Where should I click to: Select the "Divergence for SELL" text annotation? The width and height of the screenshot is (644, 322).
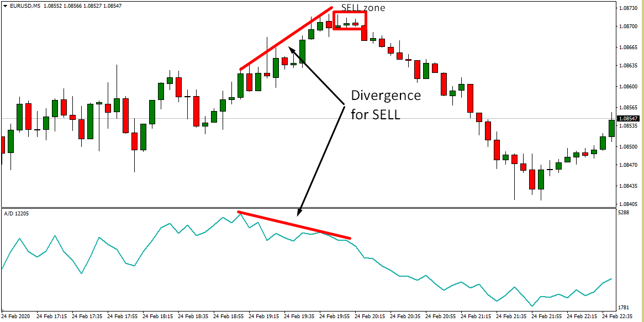(x=385, y=105)
